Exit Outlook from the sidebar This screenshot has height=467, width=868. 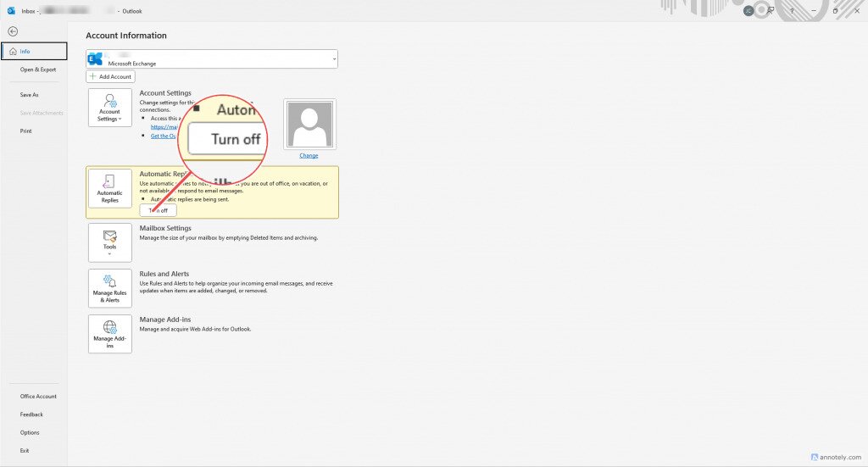[25, 450]
